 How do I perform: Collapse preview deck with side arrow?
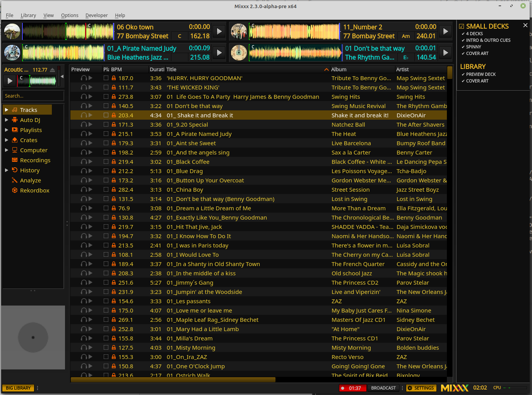point(62,77)
